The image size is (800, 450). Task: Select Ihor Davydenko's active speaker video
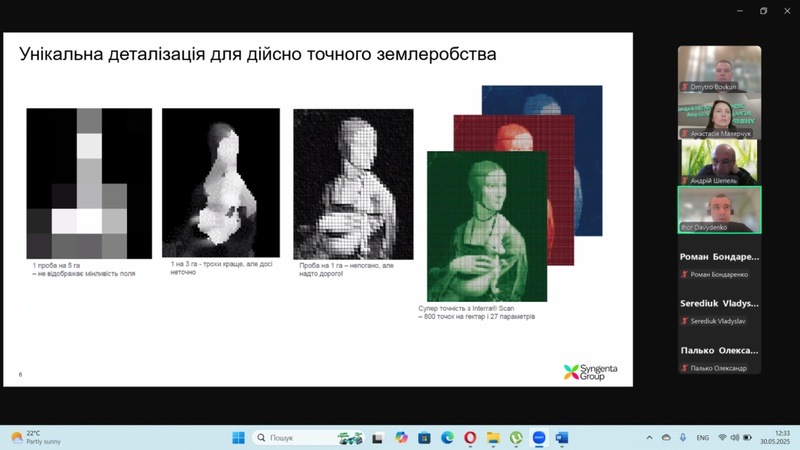(x=719, y=210)
